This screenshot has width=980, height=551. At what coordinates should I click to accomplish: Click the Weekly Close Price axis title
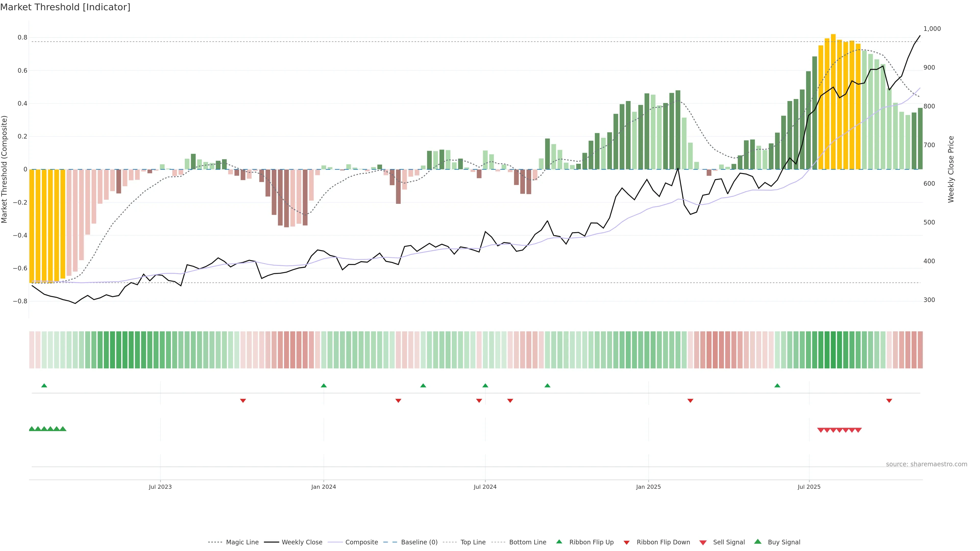951,169
